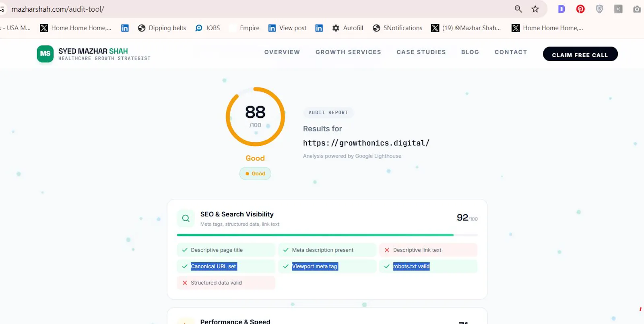Open the Blog nav item
Screen dimensions: 644x324
click(x=470, y=52)
